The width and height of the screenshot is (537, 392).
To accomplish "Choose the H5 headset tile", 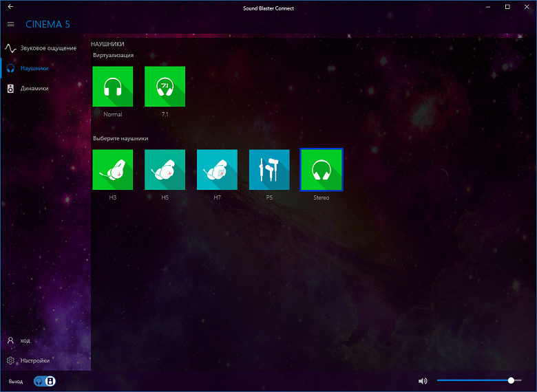I will point(165,170).
